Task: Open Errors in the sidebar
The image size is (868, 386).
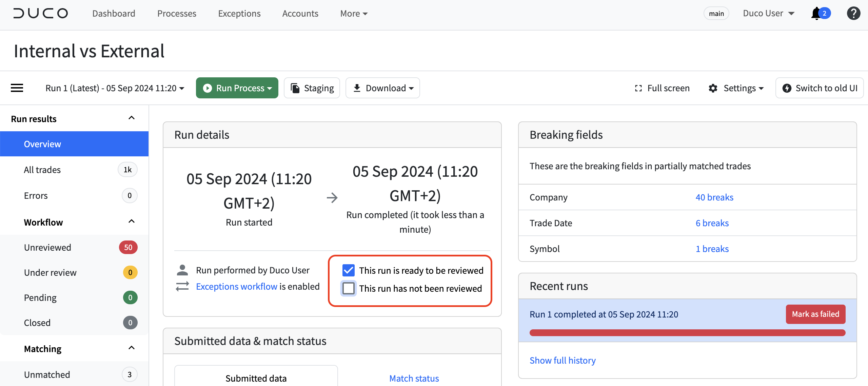Action: 74,195
